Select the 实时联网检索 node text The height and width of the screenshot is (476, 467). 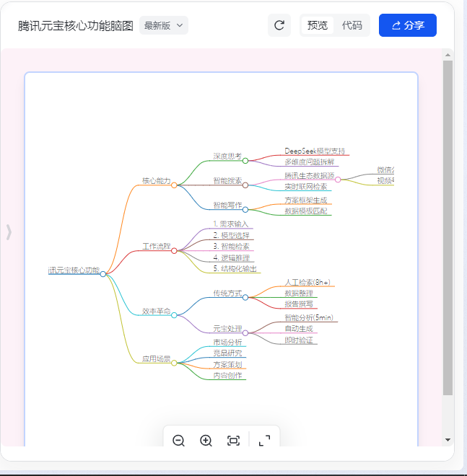[305, 186]
